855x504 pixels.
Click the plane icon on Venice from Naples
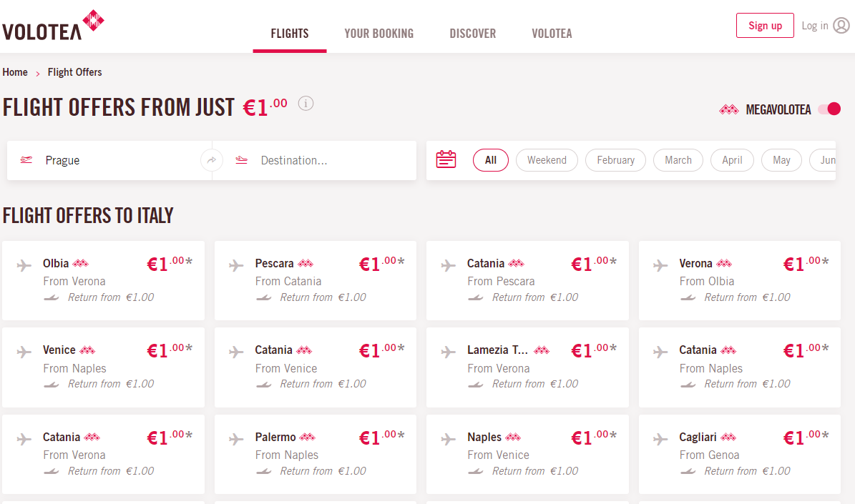(x=24, y=352)
